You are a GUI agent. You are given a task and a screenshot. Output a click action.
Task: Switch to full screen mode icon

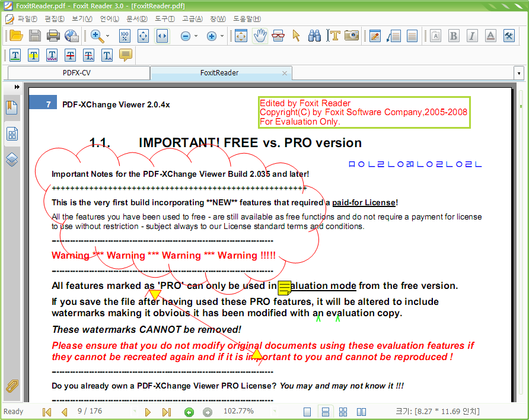[x=241, y=36]
